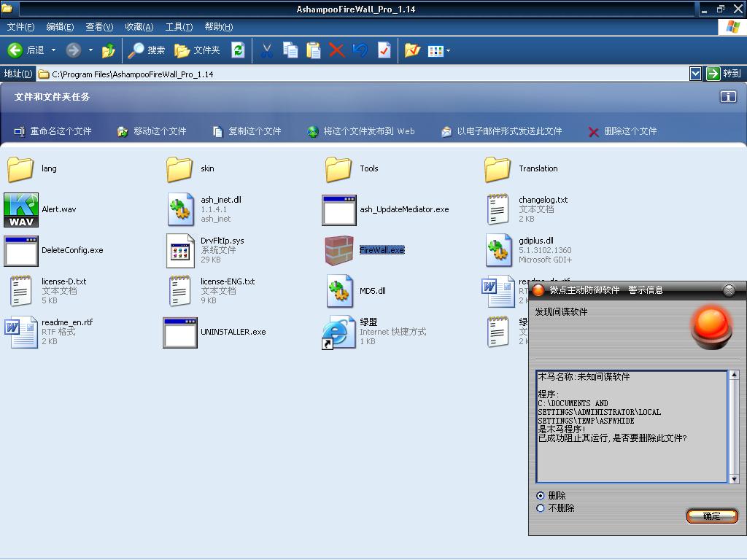747x560 pixels.
Task: Select the lang folder icon
Action: pyautogui.click(x=20, y=169)
